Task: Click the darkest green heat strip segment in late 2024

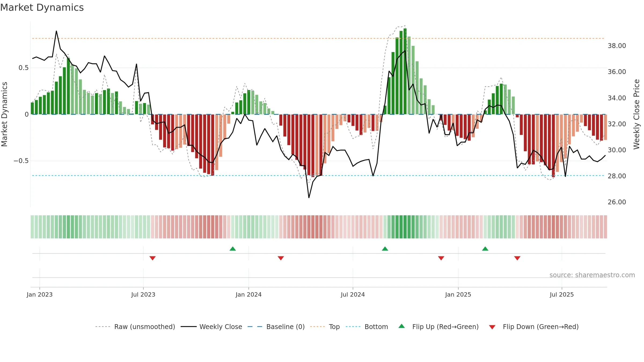Action: [x=405, y=227]
